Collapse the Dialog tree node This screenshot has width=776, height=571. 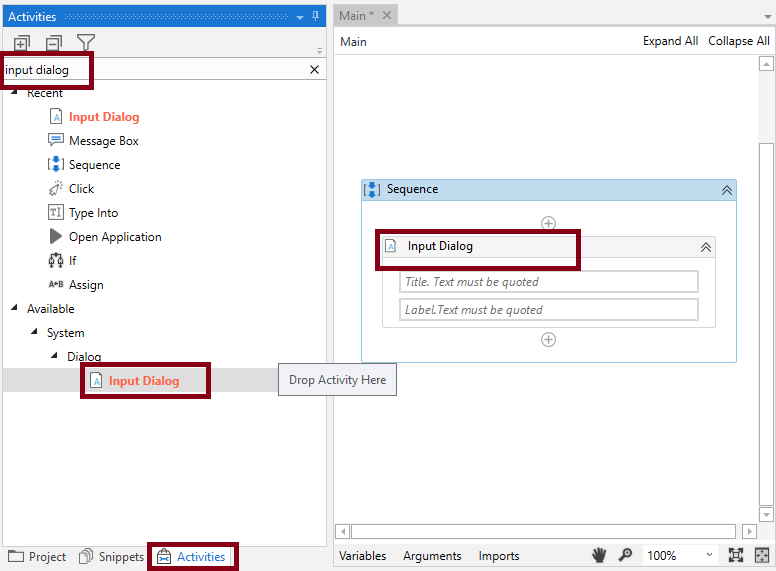coord(54,355)
